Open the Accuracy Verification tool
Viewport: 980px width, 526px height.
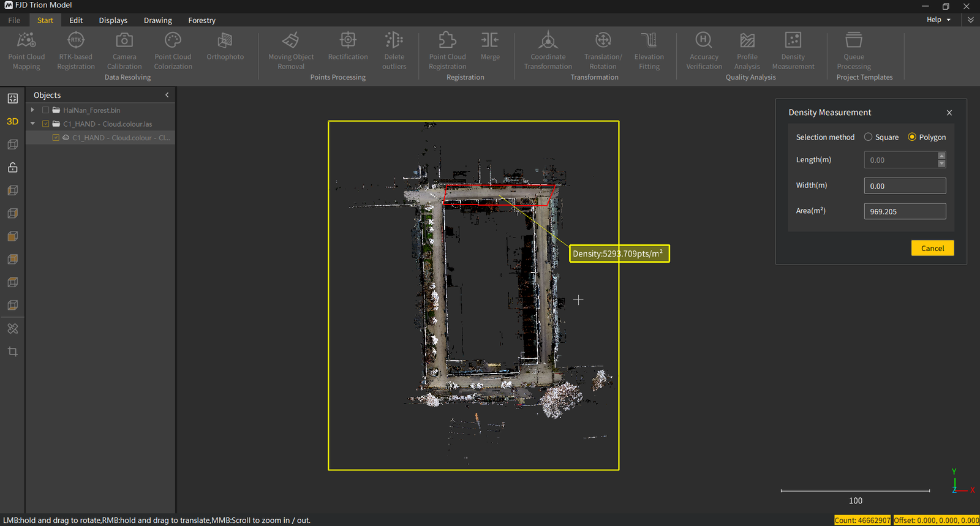(x=704, y=50)
